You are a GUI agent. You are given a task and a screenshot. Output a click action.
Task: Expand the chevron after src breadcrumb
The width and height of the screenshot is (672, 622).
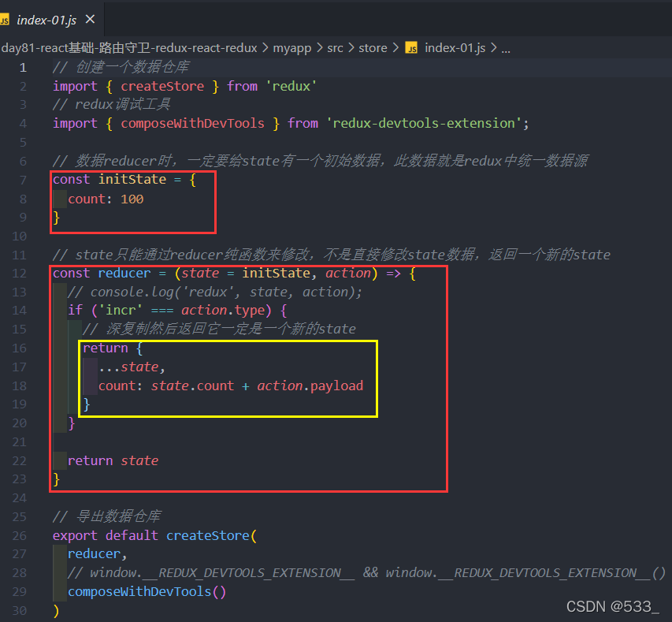click(x=351, y=48)
